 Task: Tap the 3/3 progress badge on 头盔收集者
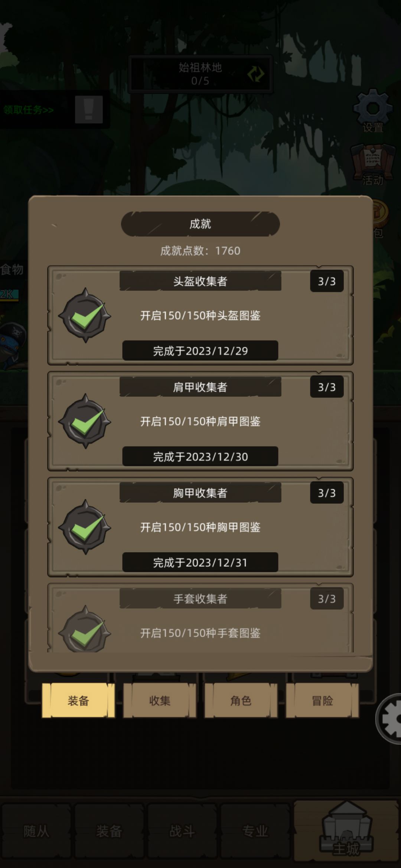click(x=327, y=281)
